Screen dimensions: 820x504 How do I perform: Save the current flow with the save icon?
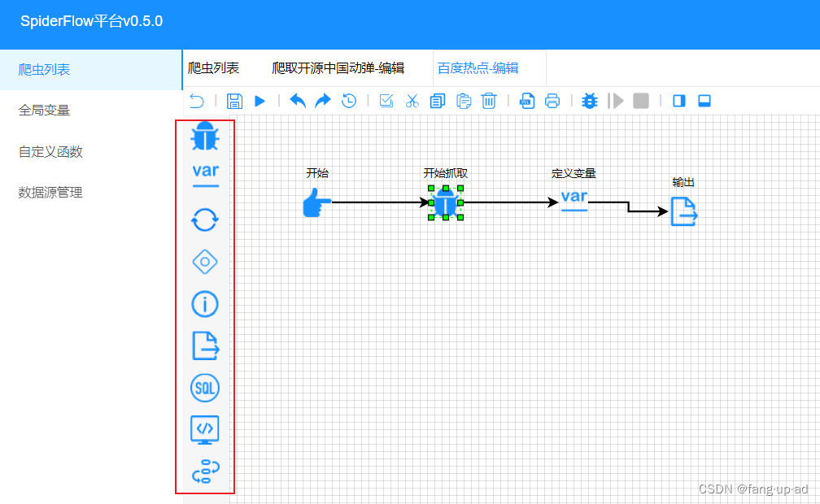[x=234, y=100]
